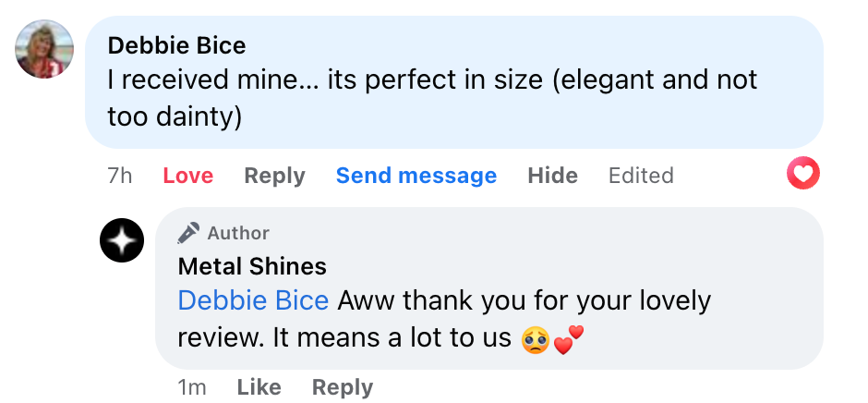
Task: Open the Metal Shines page name
Action: (x=252, y=267)
